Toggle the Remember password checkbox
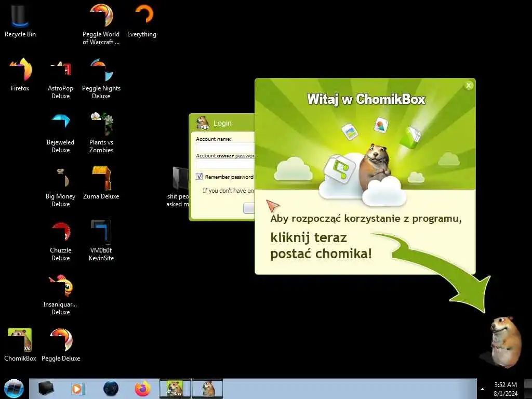Viewport: 532px width, 399px height. (x=199, y=177)
